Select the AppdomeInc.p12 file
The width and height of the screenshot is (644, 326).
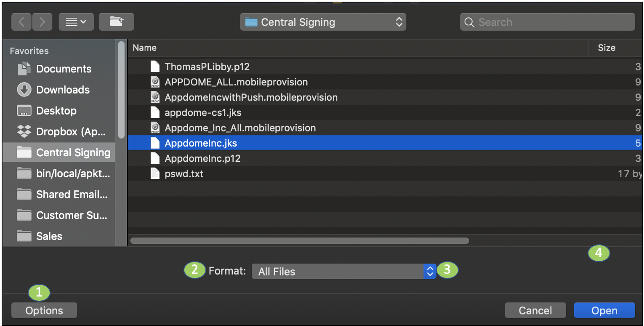(202, 158)
